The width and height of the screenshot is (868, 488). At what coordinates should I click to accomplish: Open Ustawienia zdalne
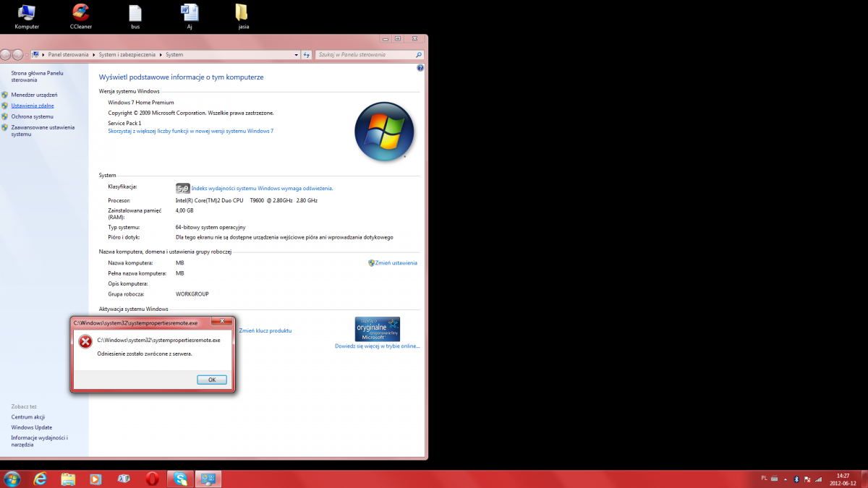pos(33,106)
